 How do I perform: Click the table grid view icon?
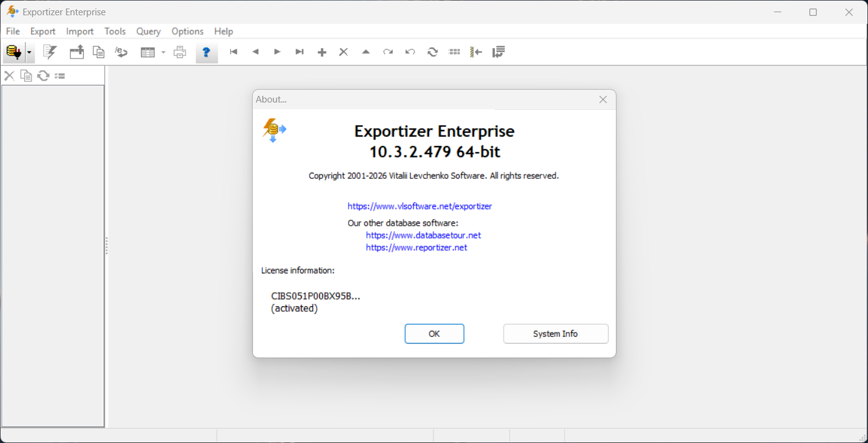click(148, 52)
